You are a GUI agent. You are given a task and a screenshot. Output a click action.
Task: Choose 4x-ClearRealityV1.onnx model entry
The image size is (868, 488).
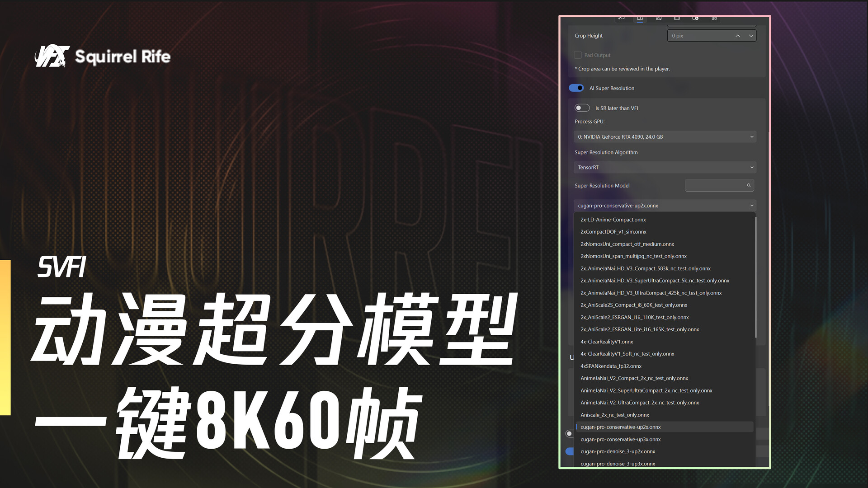click(607, 342)
